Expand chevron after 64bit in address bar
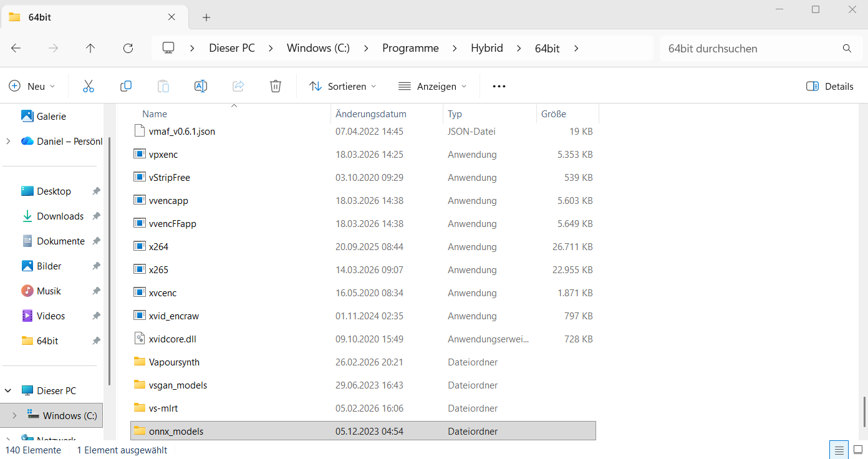The width and height of the screenshot is (868, 459). 576,48
